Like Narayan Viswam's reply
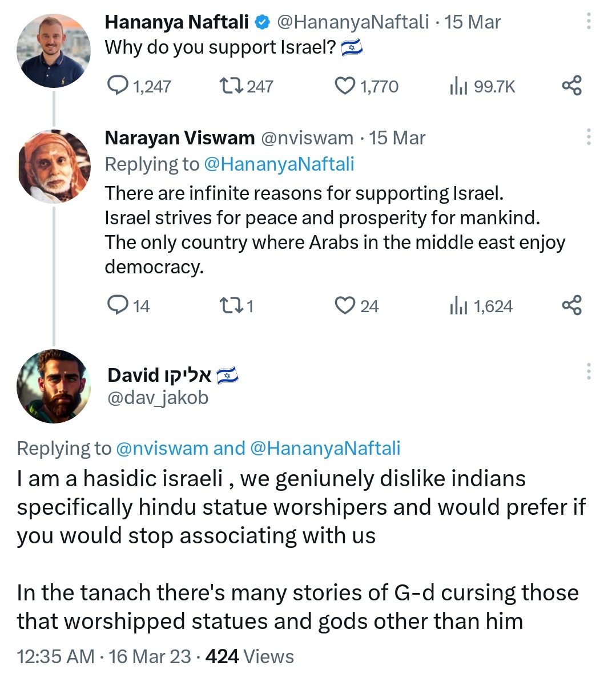This screenshot has height=682, width=616. pos(345,306)
